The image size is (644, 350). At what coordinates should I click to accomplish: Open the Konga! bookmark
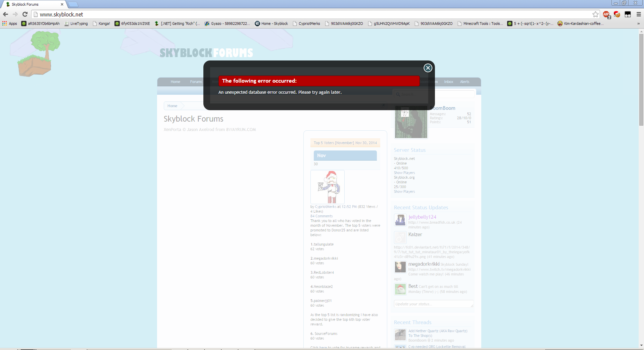101,24
